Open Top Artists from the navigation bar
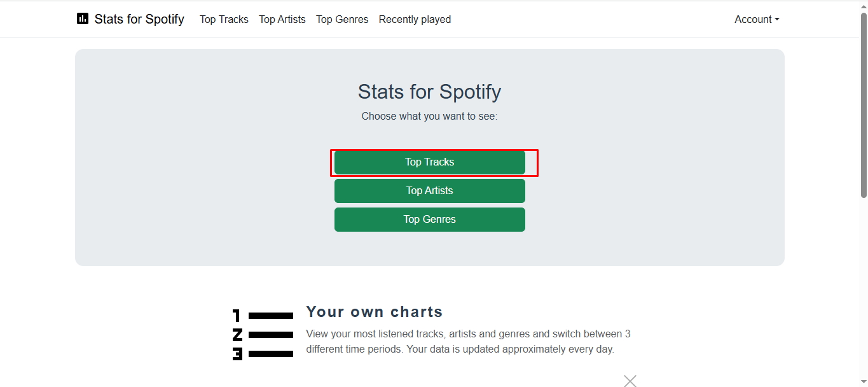The image size is (868, 387). point(282,19)
